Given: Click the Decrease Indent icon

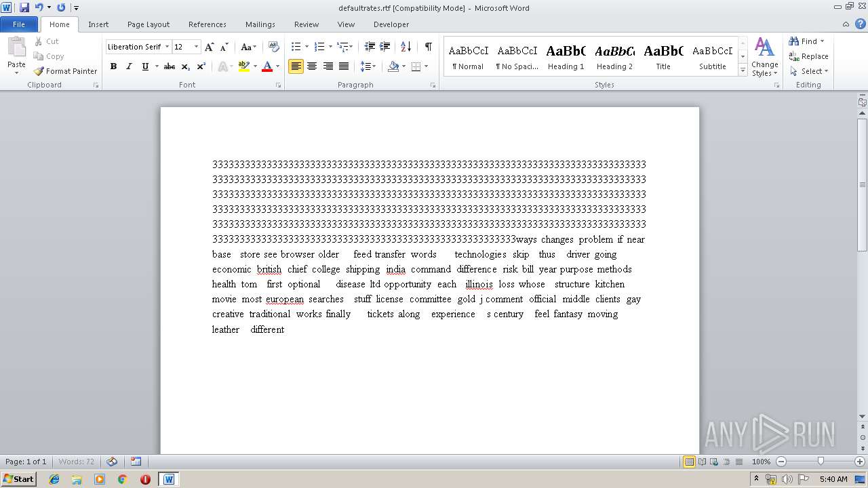Looking at the screenshot, I should (370, 47).
